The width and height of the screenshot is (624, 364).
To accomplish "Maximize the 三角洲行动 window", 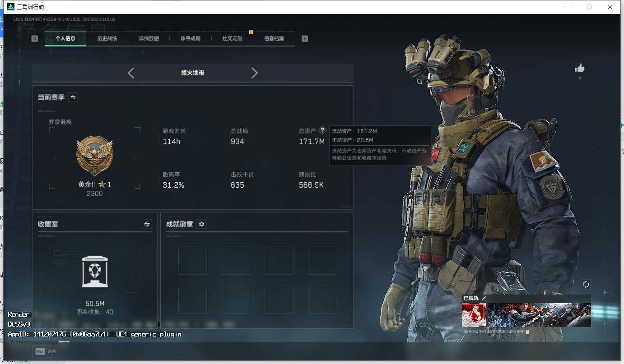I will (x=589, y=7).
